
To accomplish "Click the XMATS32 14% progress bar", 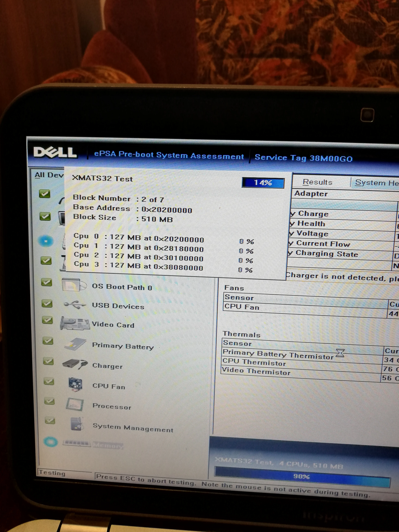I will (x=263, y=183).
